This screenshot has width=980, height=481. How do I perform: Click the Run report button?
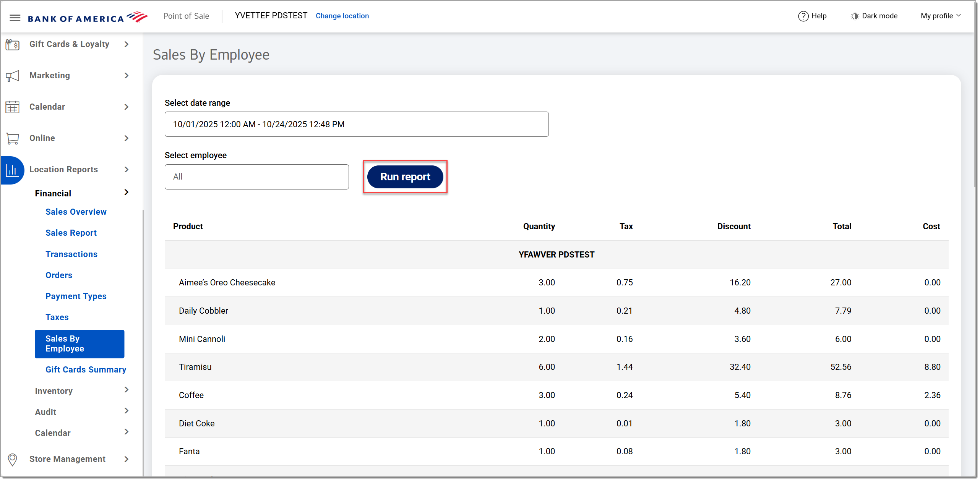point(405,177)
